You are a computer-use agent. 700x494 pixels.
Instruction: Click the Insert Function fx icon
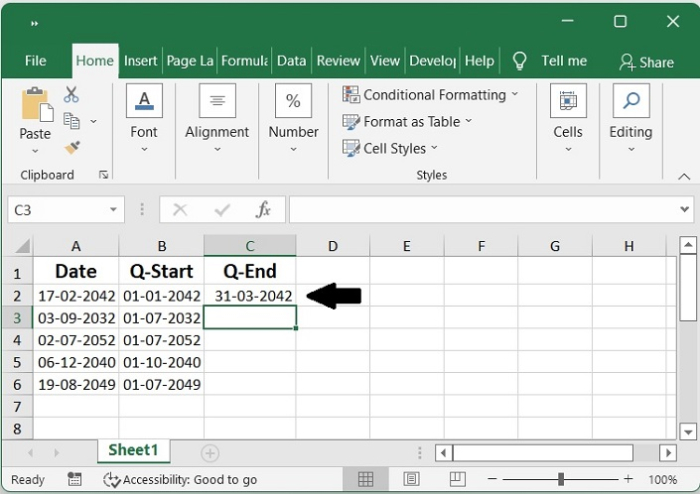263,210
